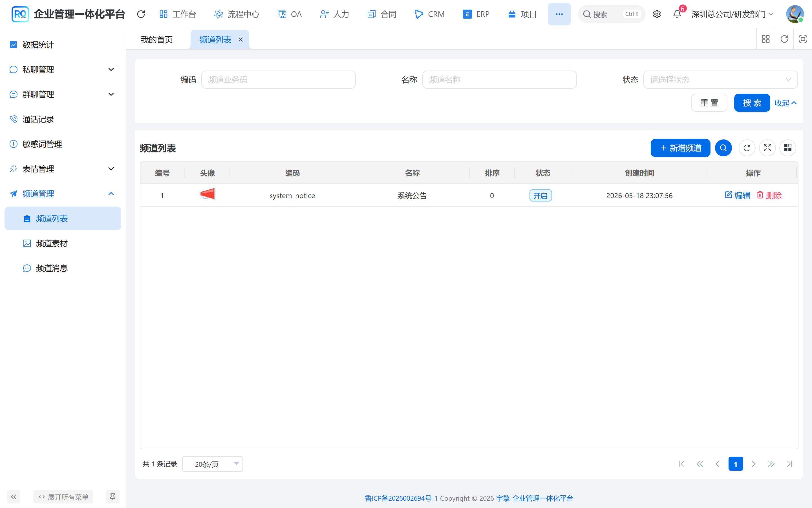
Task: Click the user avatar
Action: 795,14
